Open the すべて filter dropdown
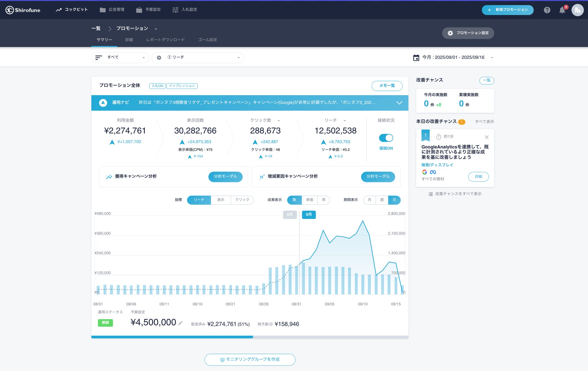Screen dimensions: 588x371 [121, 58]
